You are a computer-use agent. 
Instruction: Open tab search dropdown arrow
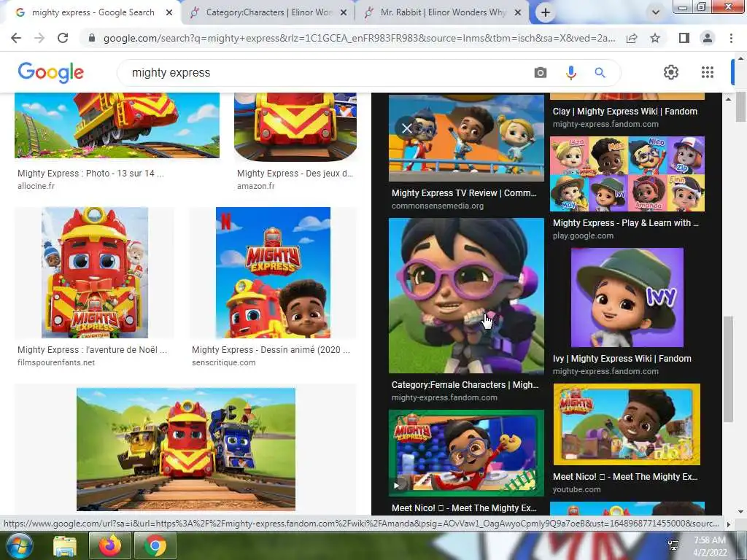[656, 13]
